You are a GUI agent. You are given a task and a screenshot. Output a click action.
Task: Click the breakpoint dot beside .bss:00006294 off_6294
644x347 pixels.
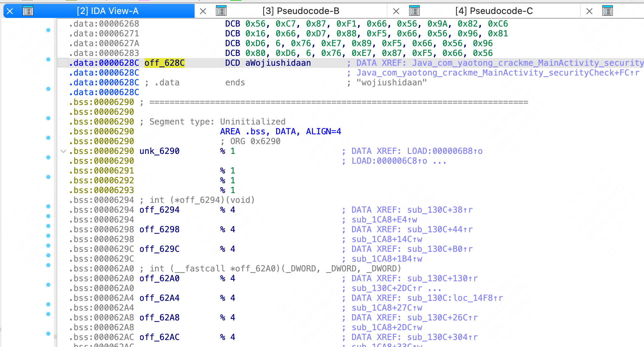point(48,206)
